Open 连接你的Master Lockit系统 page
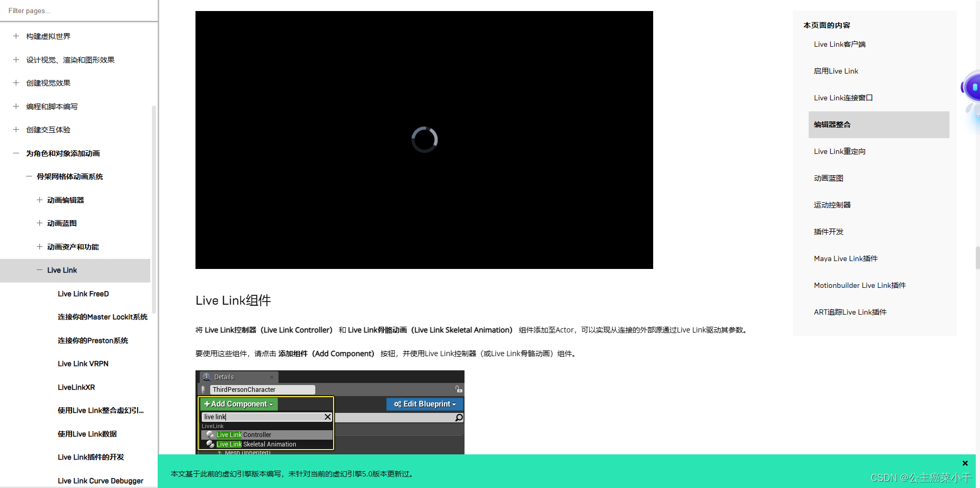 point(102,317)
